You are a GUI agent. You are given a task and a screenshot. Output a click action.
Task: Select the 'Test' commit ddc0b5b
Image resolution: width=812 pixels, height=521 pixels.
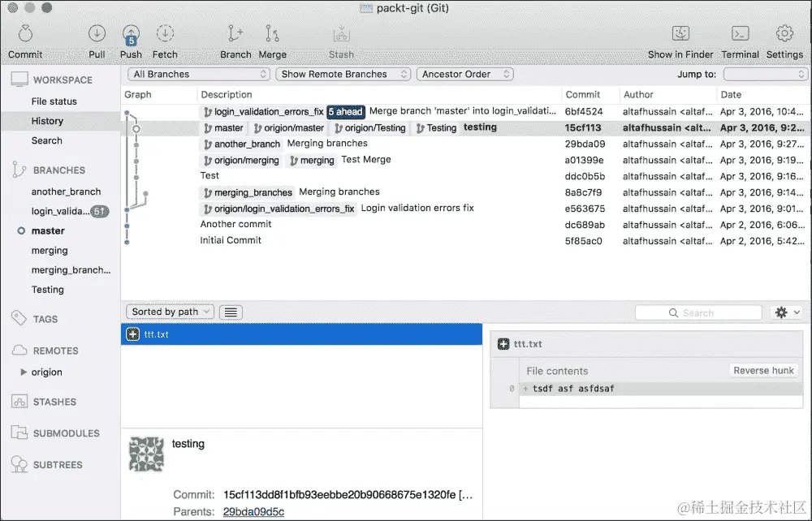click(x=466, y=176)
